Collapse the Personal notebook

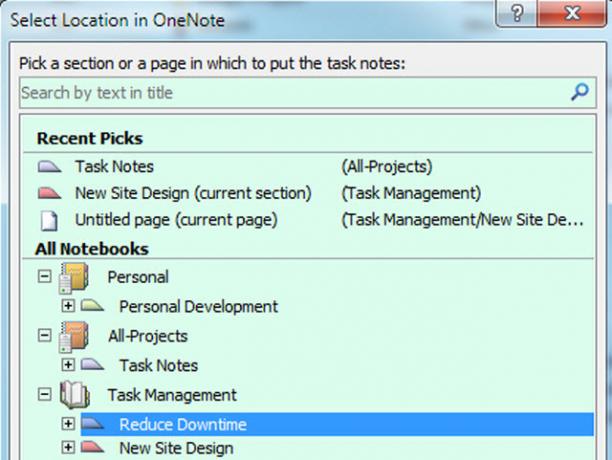(x=44, y=277)
